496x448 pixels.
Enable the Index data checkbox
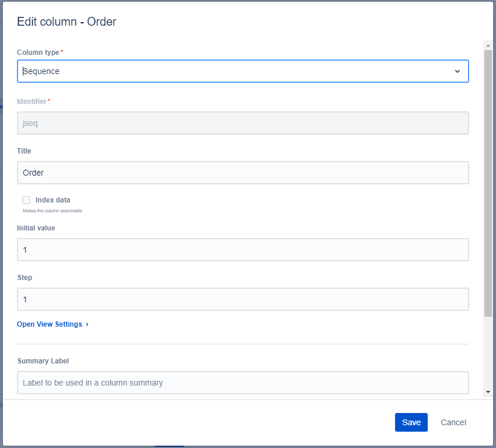(26, 200)
